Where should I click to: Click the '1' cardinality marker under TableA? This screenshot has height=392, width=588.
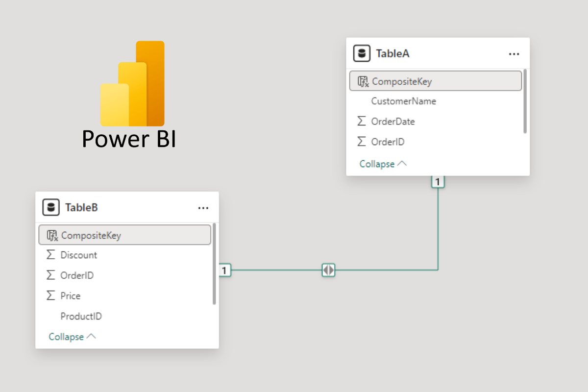pyautogui.click(x=437, y=181)
